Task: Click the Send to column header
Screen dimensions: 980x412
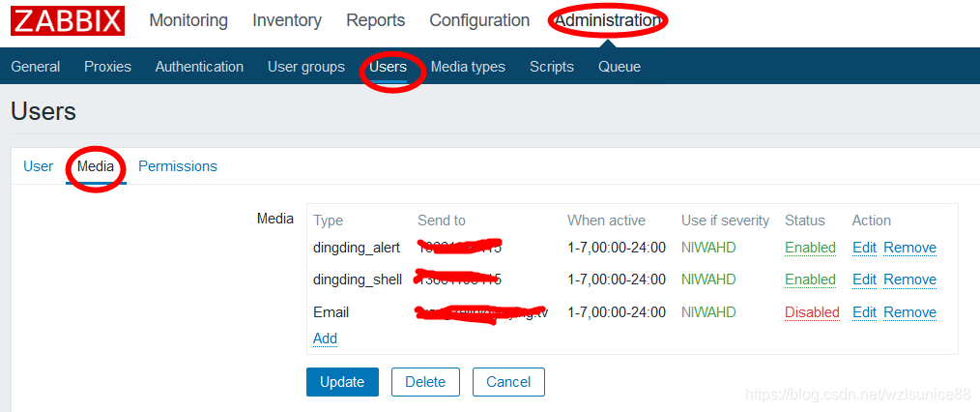Action: coord(442,221)
